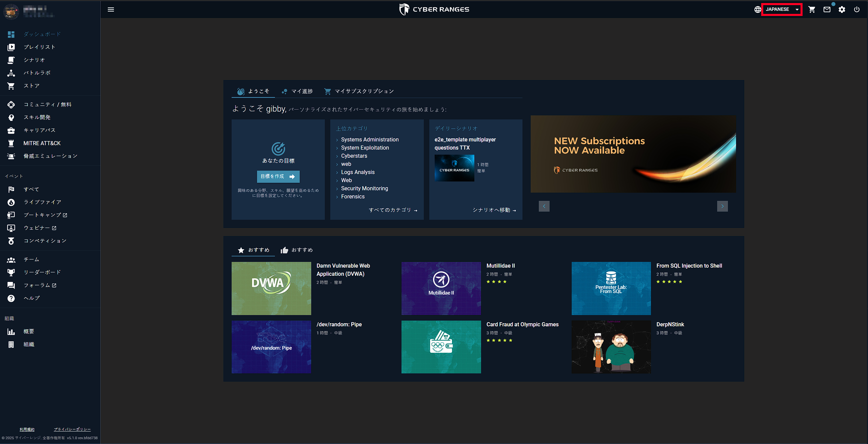The height and width of the screenshot is (444, 868).
Task: Open the JAPANESE language dropdown
Action: [x=782, y=9]
